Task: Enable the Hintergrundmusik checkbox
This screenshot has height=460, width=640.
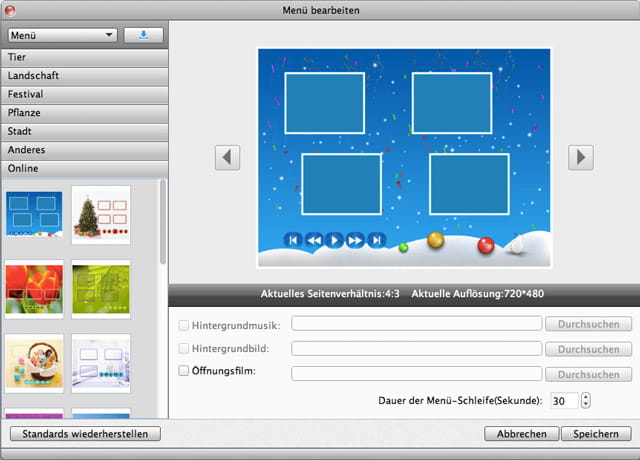Action: click(x=183, y=325)
